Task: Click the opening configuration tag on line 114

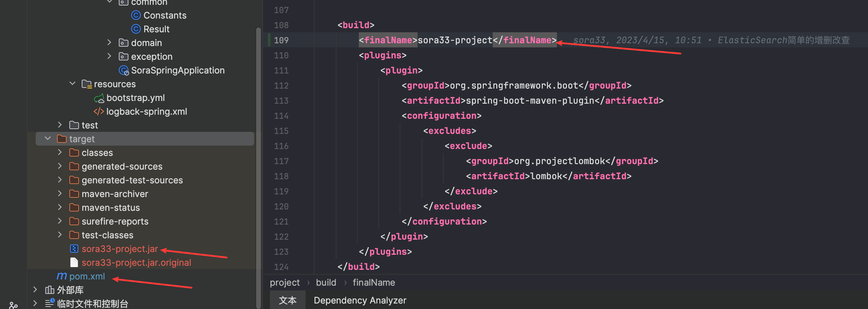Action: click(x=442, y=116)
